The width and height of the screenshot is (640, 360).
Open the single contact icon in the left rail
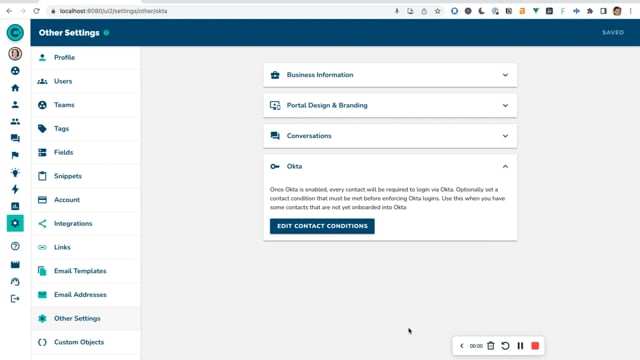pyautogui.click(x=15, y=105)
